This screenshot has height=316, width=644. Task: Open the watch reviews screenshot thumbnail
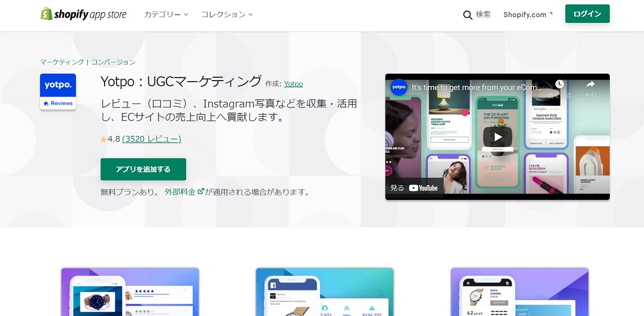(x=130, y=292)
